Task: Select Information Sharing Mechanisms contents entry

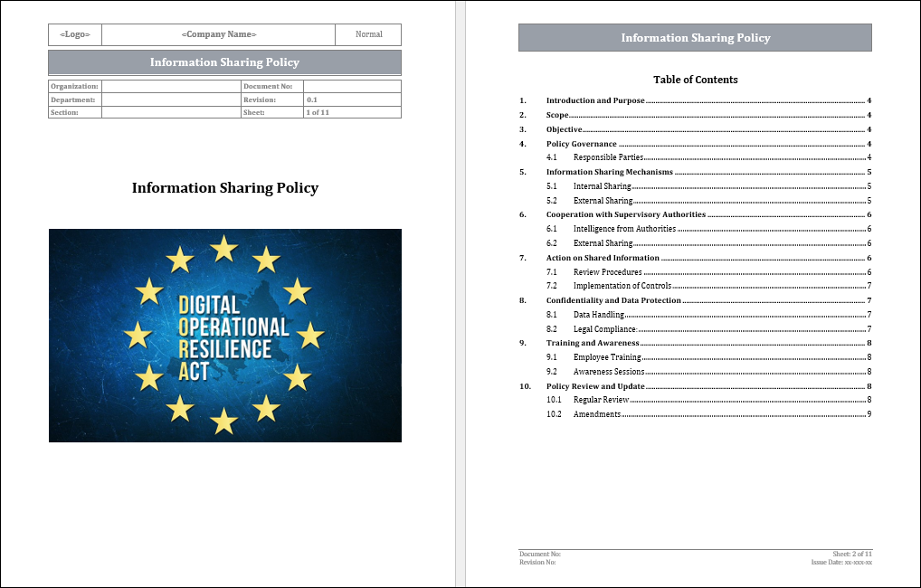Action: pyautogui.click(x=609, y=172)
